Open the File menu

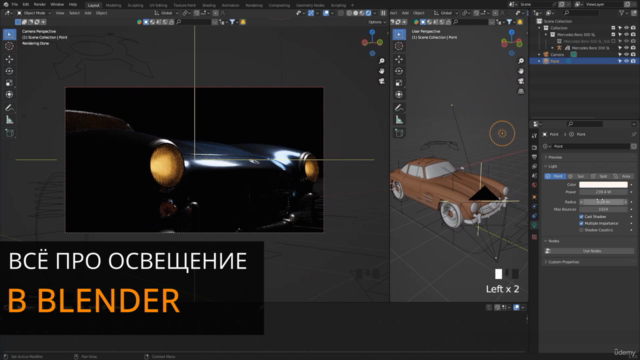[x=15, y=4]
